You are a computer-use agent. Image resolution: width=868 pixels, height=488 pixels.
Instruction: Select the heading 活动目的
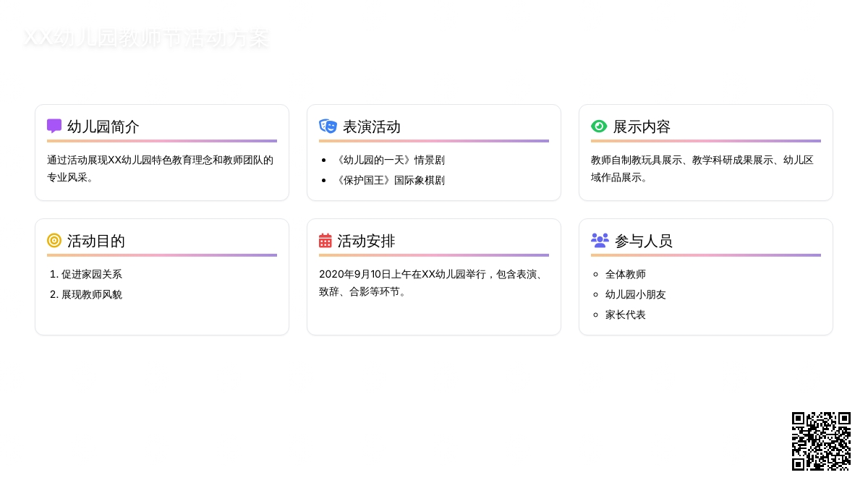(x=96, y=241)
